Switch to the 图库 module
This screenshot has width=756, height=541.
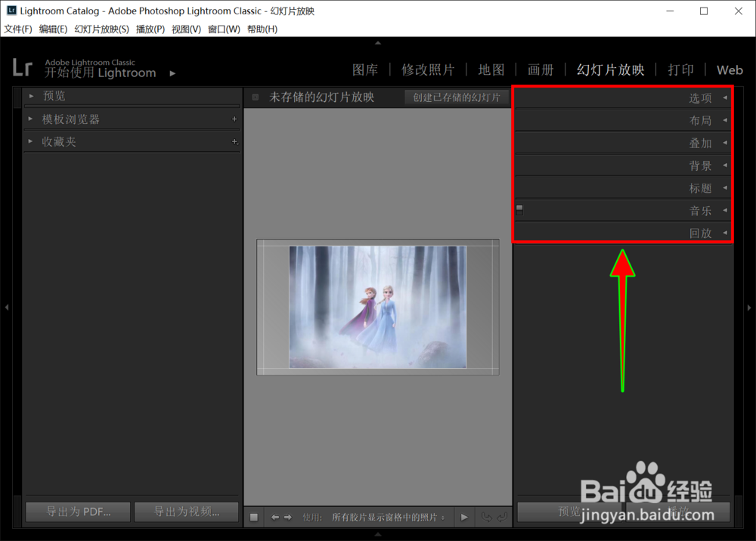coord(365,70)
